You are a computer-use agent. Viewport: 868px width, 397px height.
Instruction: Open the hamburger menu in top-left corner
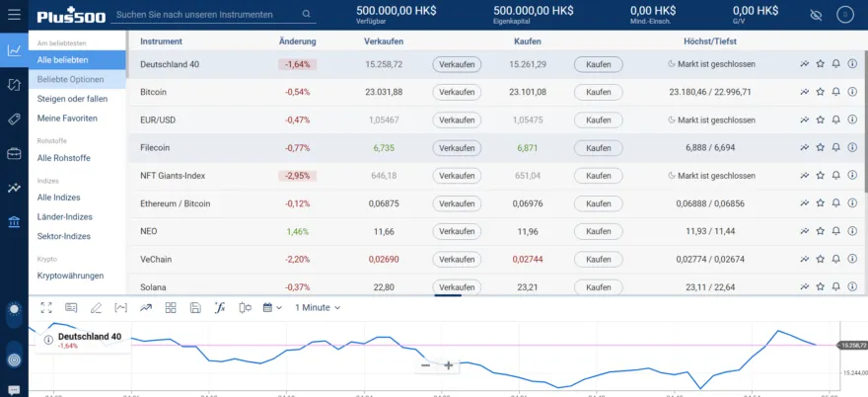(14, 15)
